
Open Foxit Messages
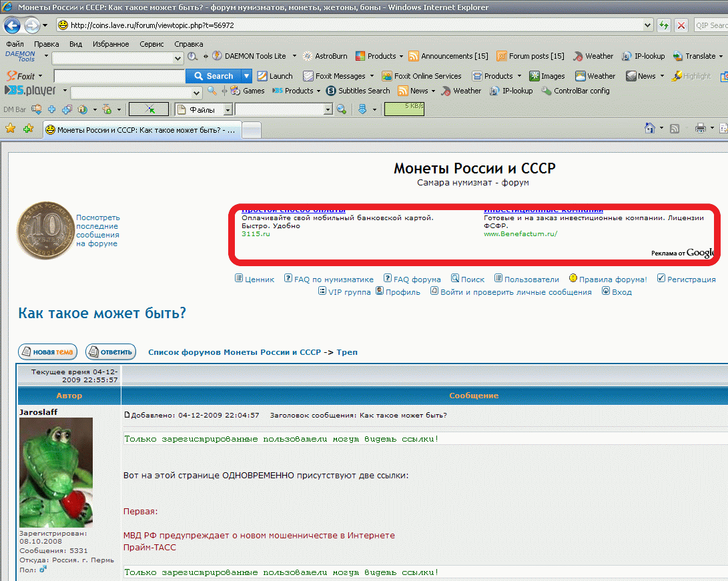coord(334,76)
